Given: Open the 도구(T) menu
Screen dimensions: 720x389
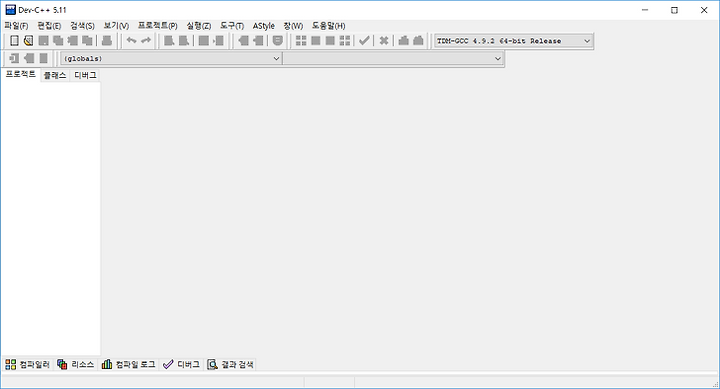Looking at the screenshot, I should 232,26.
